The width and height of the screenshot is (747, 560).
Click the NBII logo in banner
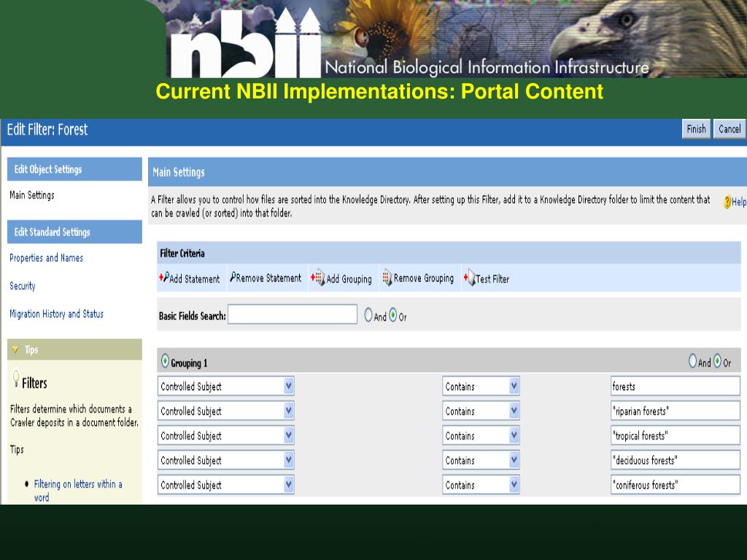coord(245,44)
